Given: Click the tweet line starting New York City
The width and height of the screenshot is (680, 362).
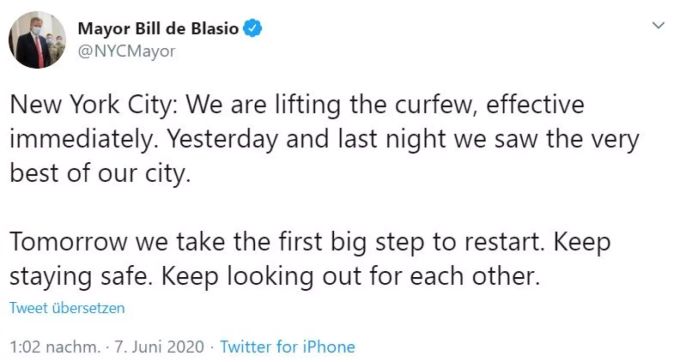Looking at the screenshot, I should click(297, 105).
